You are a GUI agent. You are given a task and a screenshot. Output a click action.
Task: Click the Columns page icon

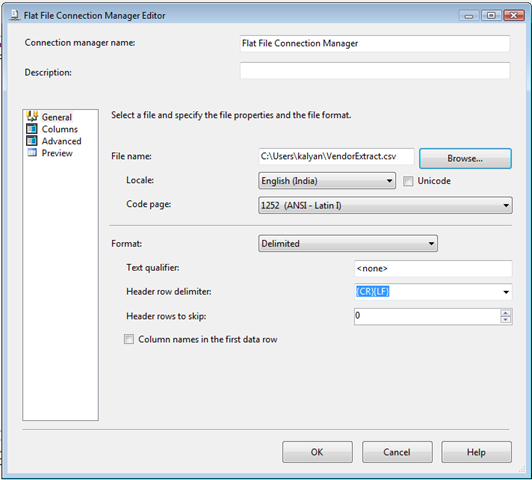(32, 129)
